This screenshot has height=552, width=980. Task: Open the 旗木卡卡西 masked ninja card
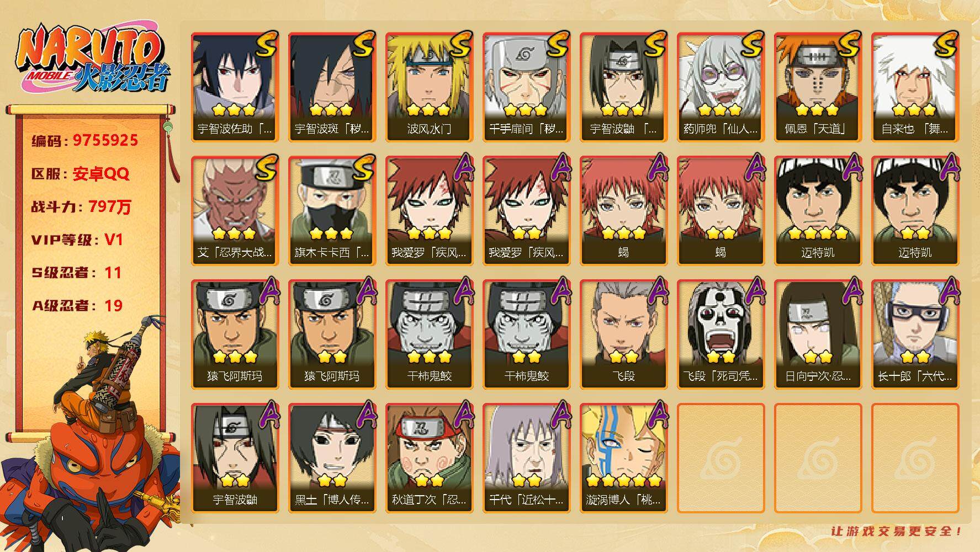point(332,210)
